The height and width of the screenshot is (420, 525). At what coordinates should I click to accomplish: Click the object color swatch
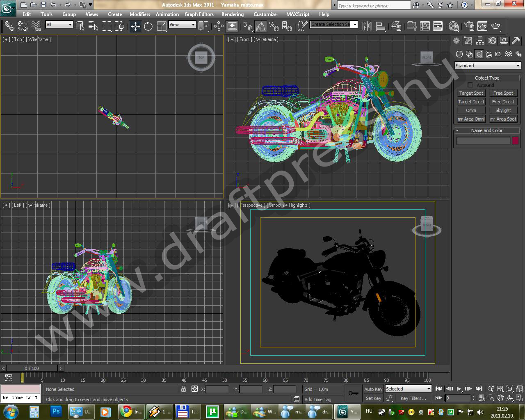(515, 141)
